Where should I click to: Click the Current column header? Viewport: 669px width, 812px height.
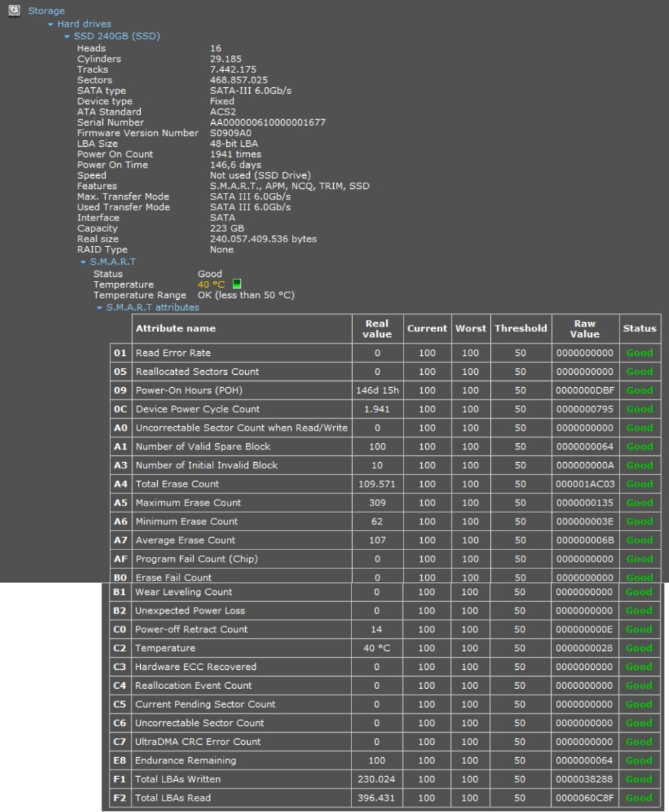tap(427, 328)
